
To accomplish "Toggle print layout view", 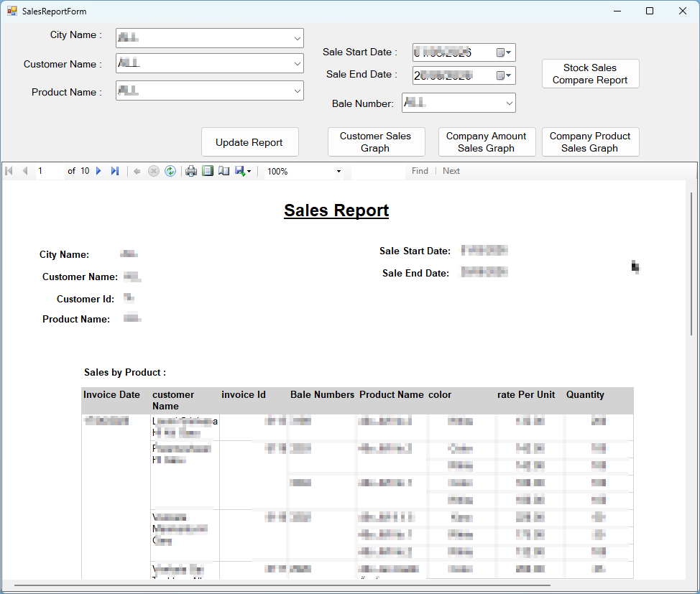I will tap(208, 171).
